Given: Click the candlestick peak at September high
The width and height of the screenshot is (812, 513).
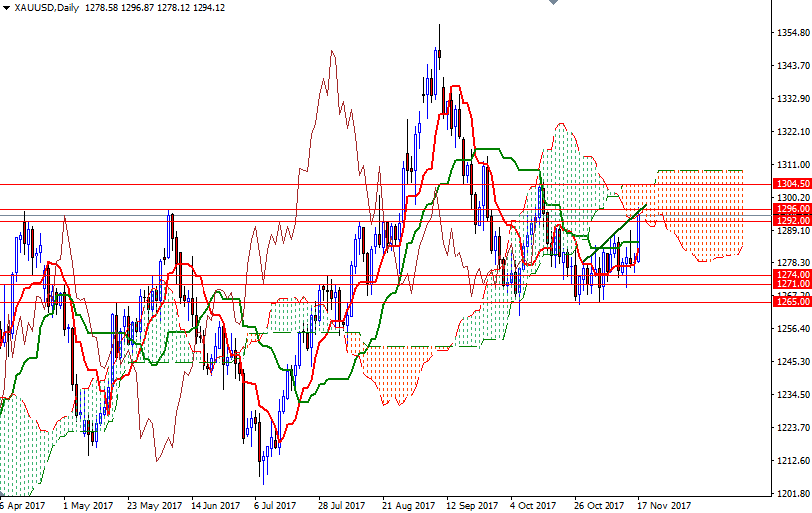Looking at the screenshot, I should pyautogui.click(x=438, y=28).
